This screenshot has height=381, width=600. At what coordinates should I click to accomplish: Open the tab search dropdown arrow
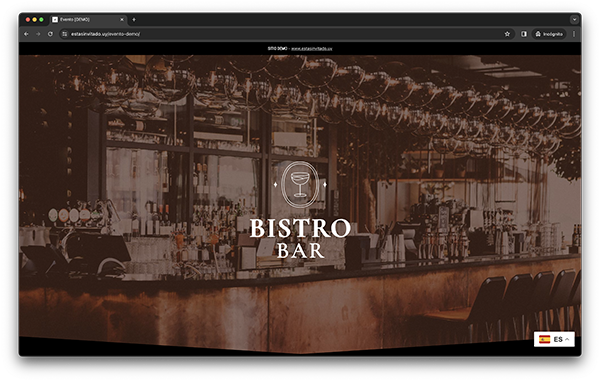[574, 20]
